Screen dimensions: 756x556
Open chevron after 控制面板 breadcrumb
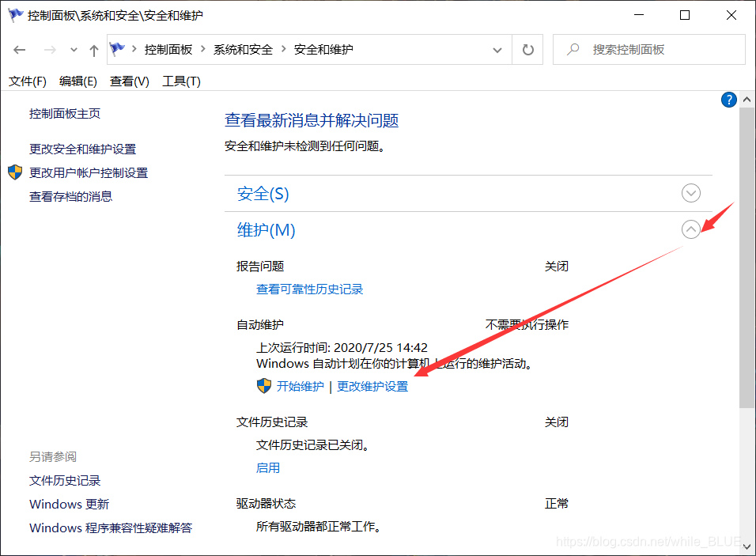[203, 49]
